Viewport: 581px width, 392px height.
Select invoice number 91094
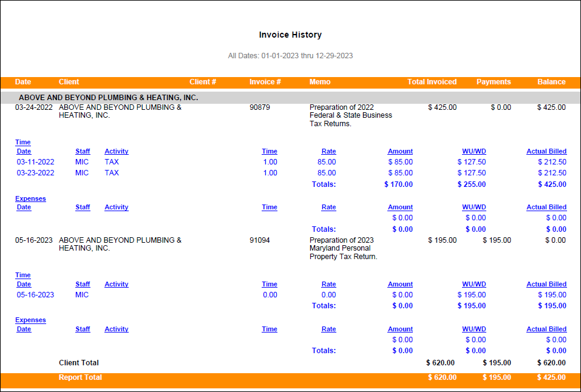(259, 240)
